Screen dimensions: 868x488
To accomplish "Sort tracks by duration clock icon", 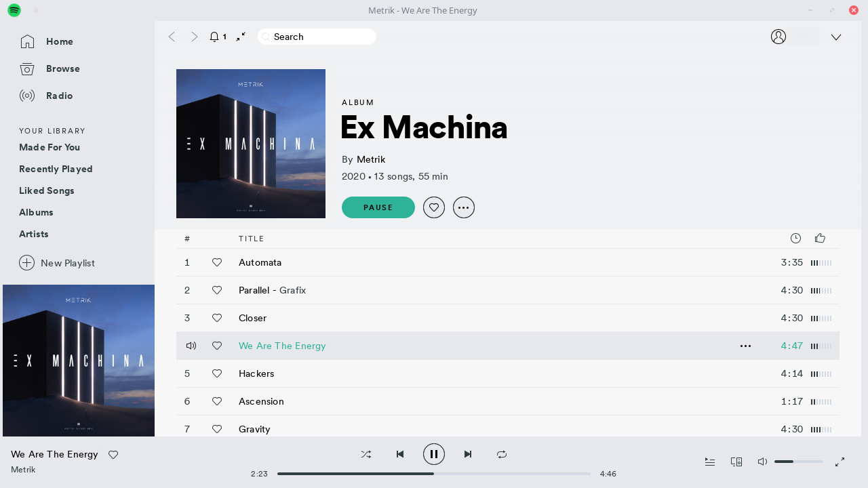I will click(x=795, y=238).
